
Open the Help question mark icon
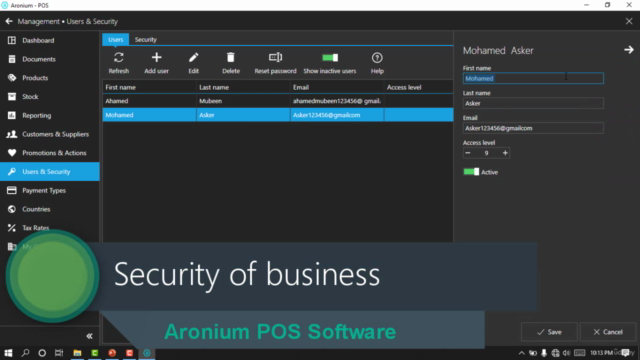point(377,58)
